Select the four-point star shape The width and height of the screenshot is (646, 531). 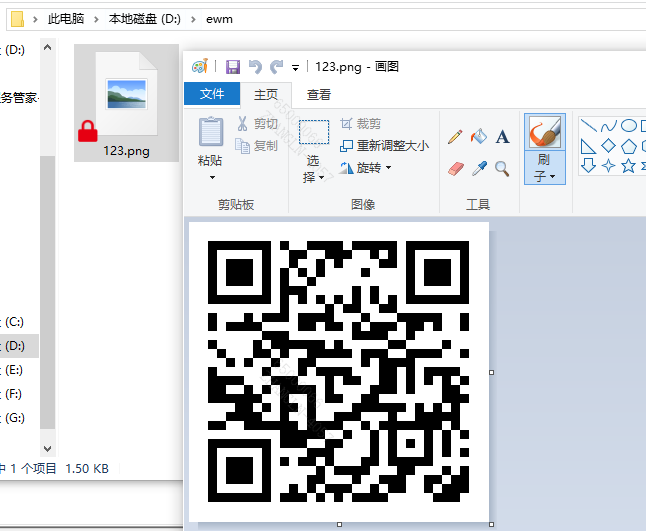[608, 166]
